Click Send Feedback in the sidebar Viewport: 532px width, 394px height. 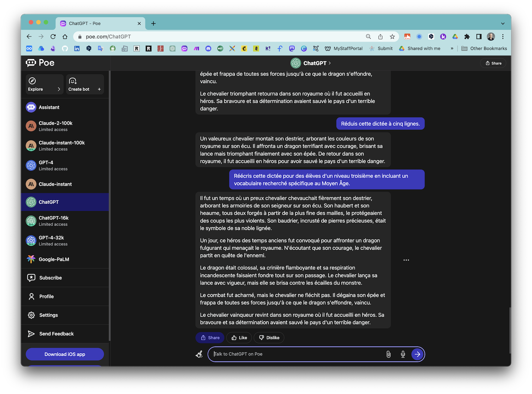(65, 334)
